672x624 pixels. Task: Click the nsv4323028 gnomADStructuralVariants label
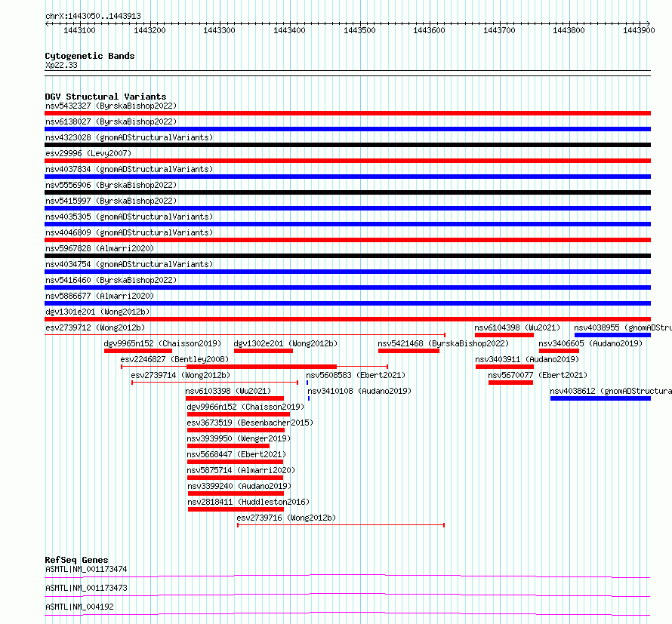point(129,137)
